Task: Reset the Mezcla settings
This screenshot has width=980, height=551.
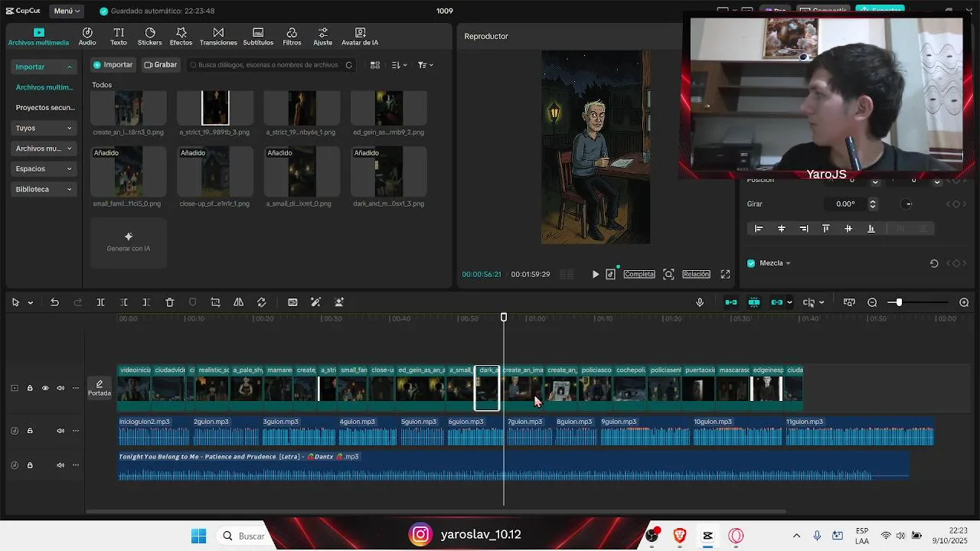Action: click(934, 263)
